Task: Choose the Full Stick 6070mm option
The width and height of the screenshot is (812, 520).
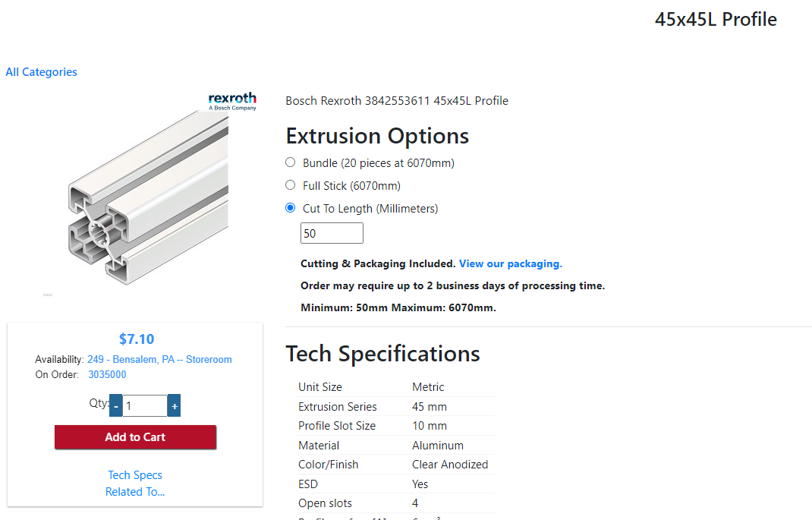Action: point(290,185)
